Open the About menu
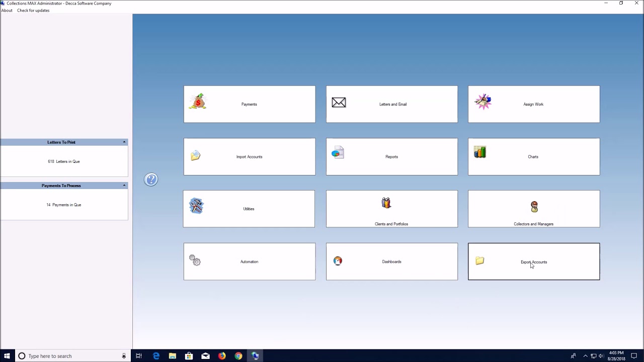The width and height of the screenshot is (644, 362). tap(7, 11)
